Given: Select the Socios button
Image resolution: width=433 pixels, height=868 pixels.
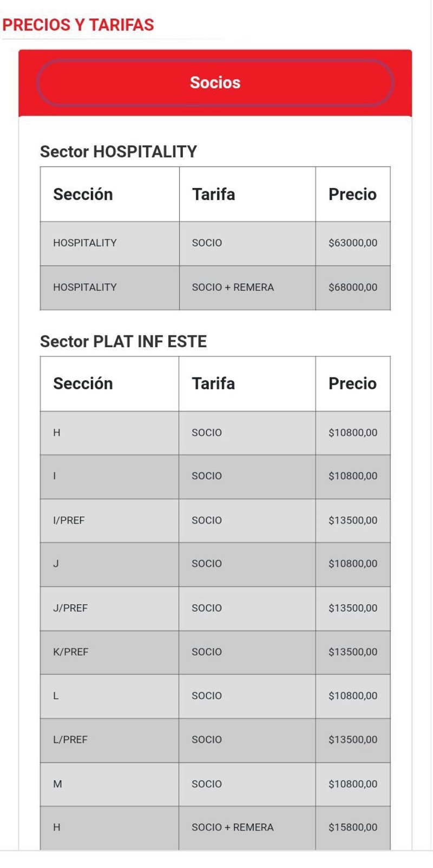Looking at the screenshot, I should point(215,83).
